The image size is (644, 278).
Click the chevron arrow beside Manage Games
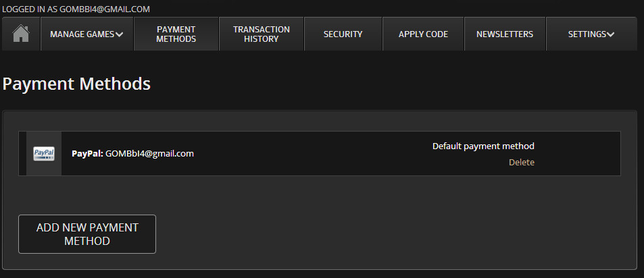pyautogui.click(x=120, y=34)
